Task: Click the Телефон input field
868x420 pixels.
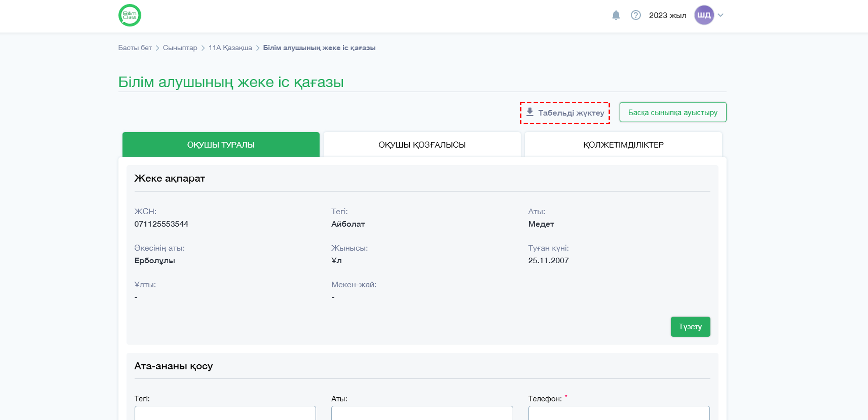Action: point(619,413)
